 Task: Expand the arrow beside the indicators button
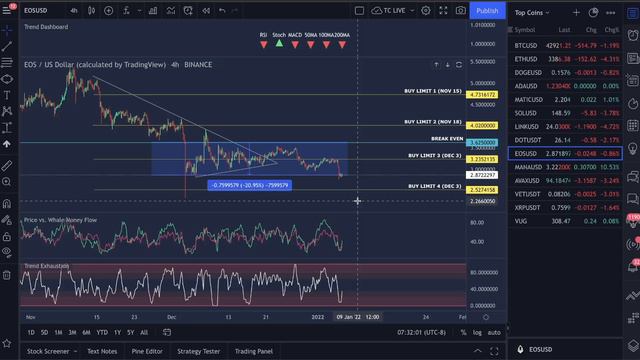pyautogui.click(x=139, y=11)
